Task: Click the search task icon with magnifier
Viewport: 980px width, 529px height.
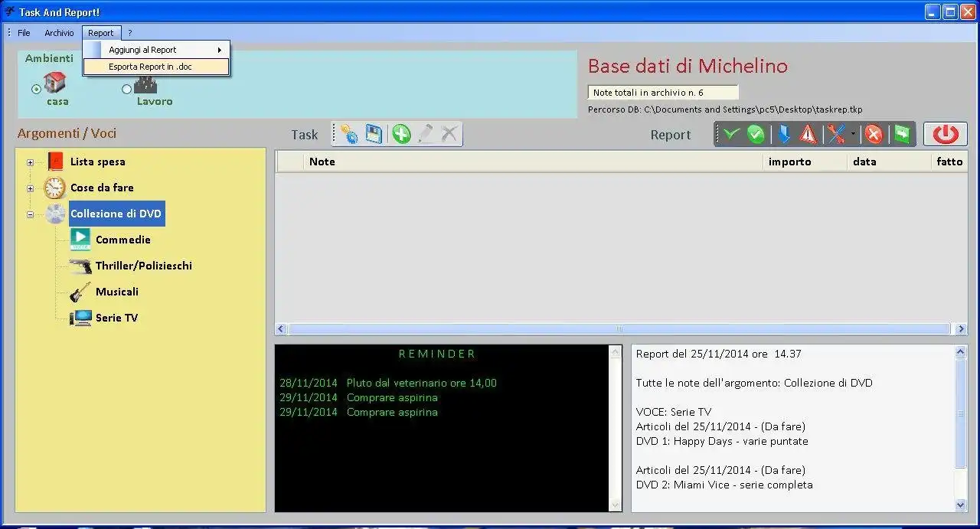Action: tap(349, 134)
